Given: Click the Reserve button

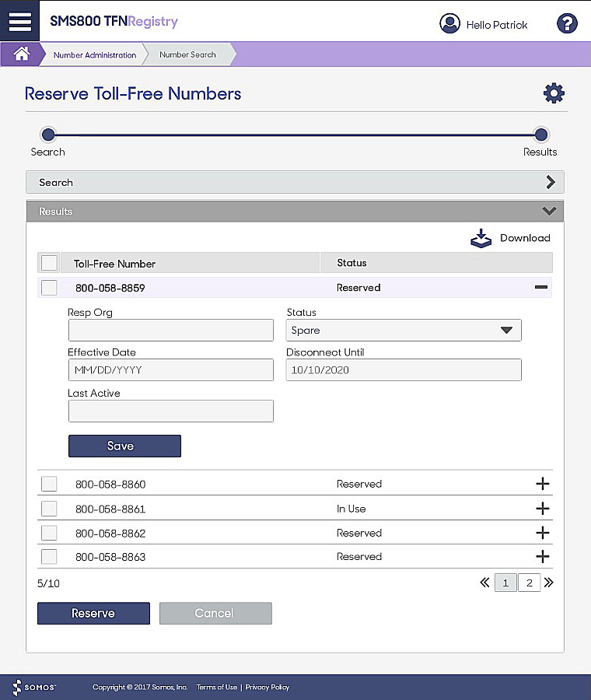Looking at the screenshot, I should (x=93, y=613).
